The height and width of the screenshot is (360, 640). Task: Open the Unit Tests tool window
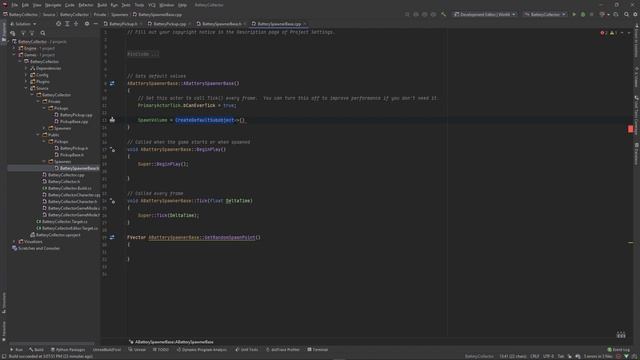pyautogui.click(x=247, y=350)
